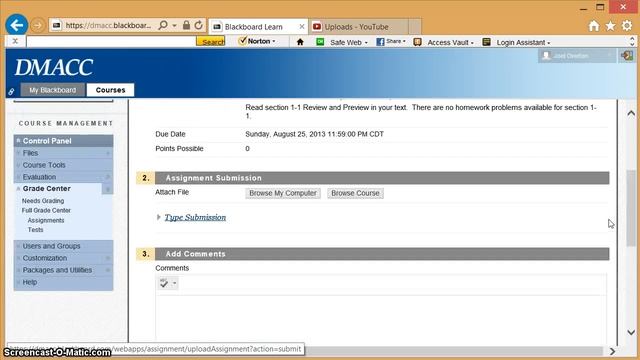Open the address bar dropdown arrow

174,25
